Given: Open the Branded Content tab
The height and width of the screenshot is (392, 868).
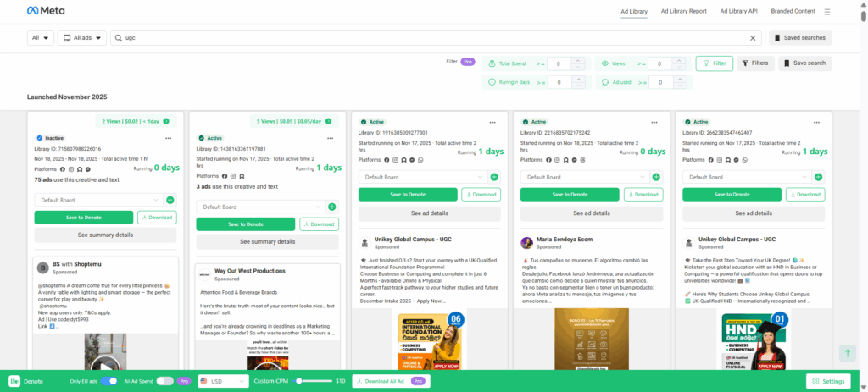Looking at the screenshot, I should (793, 12).
